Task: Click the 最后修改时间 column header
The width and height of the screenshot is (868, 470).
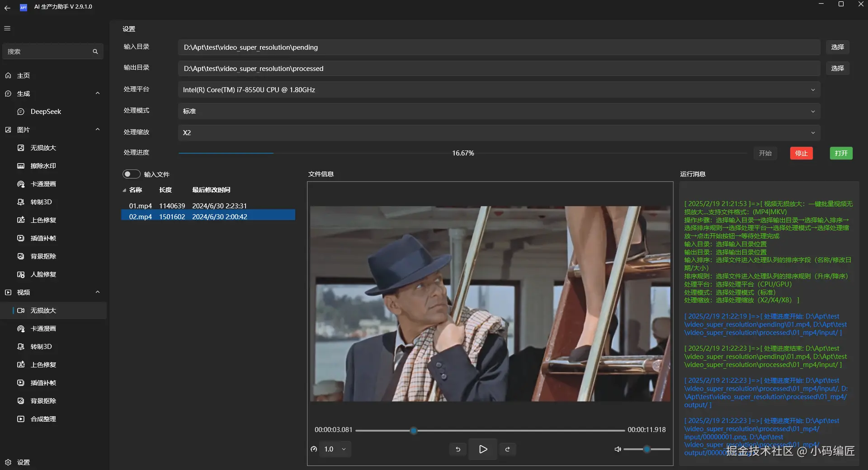Action: pyautogui.click(x=211, y=190)
